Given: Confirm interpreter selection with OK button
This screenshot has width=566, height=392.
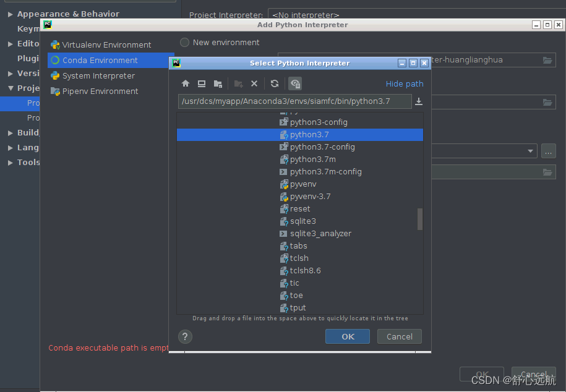Looking at the screenshot, I should pos(347,336).
